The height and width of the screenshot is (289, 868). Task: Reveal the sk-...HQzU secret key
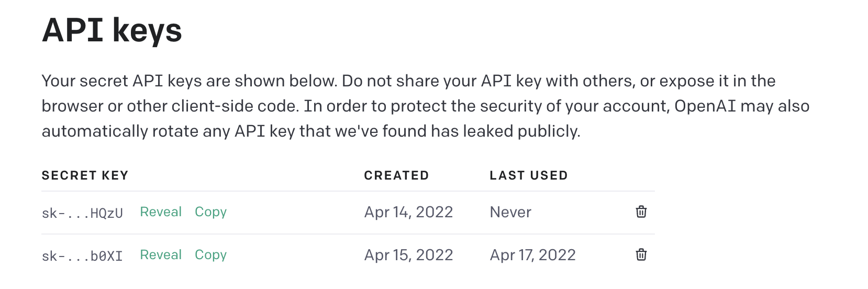point(161,212)
